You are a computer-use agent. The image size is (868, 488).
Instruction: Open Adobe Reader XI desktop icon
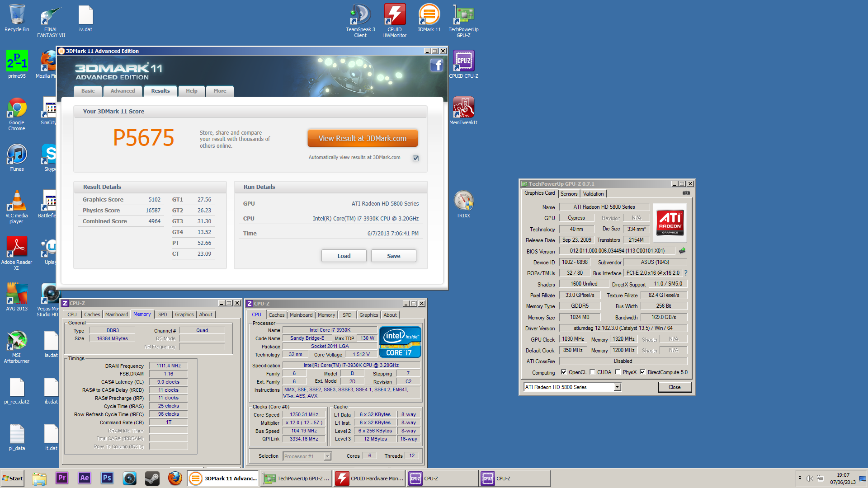17,253
